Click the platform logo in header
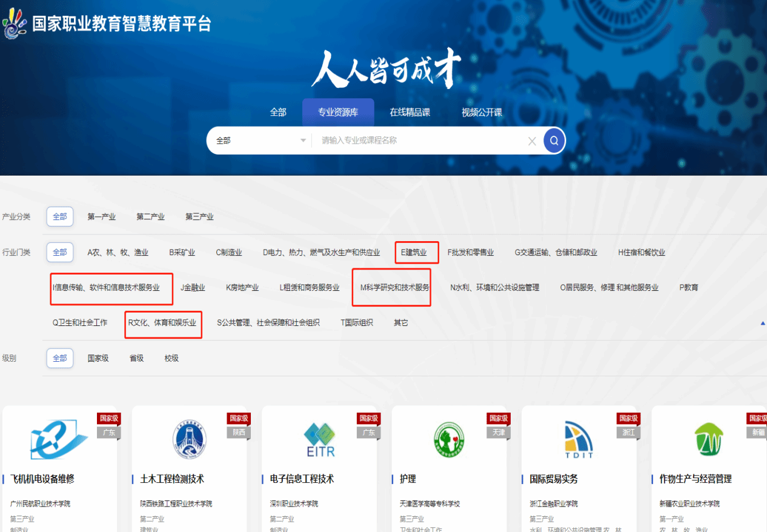The height and width of the screenshot is (532, 767). [15, 24]
